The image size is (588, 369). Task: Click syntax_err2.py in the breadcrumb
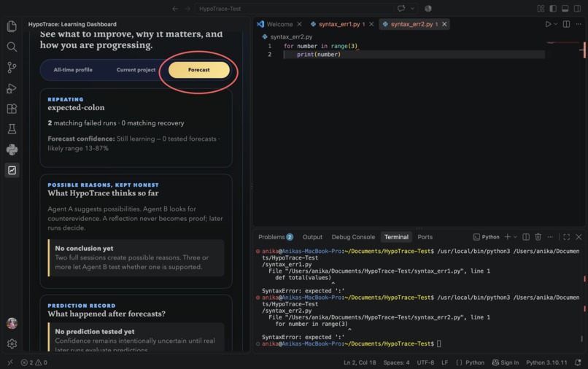coord(291,36)
